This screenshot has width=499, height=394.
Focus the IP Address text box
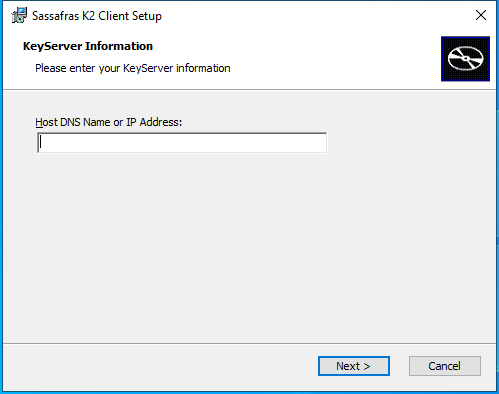182,143
